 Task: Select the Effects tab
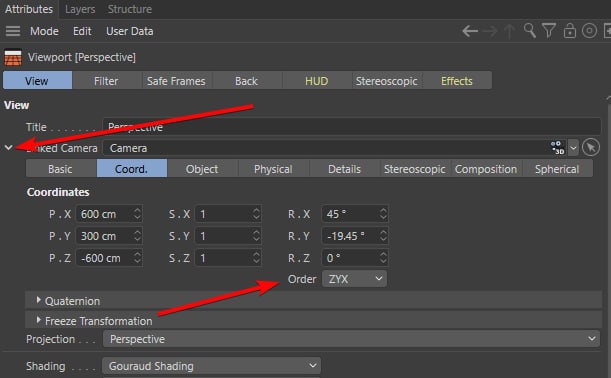pos(457,81)
